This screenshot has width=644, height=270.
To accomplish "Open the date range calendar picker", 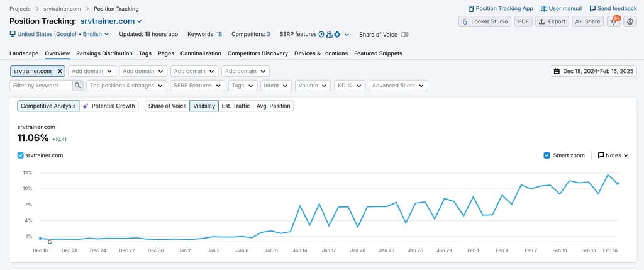I will [594, 72].
